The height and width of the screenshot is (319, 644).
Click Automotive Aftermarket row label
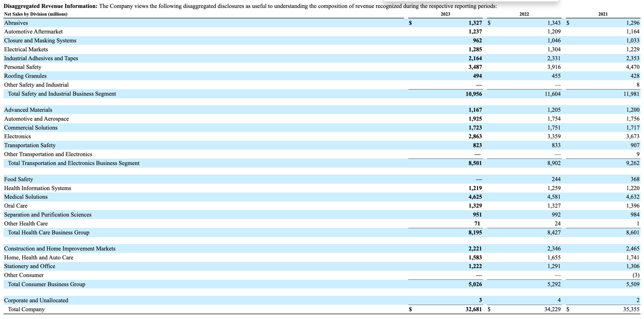(33, 31)
